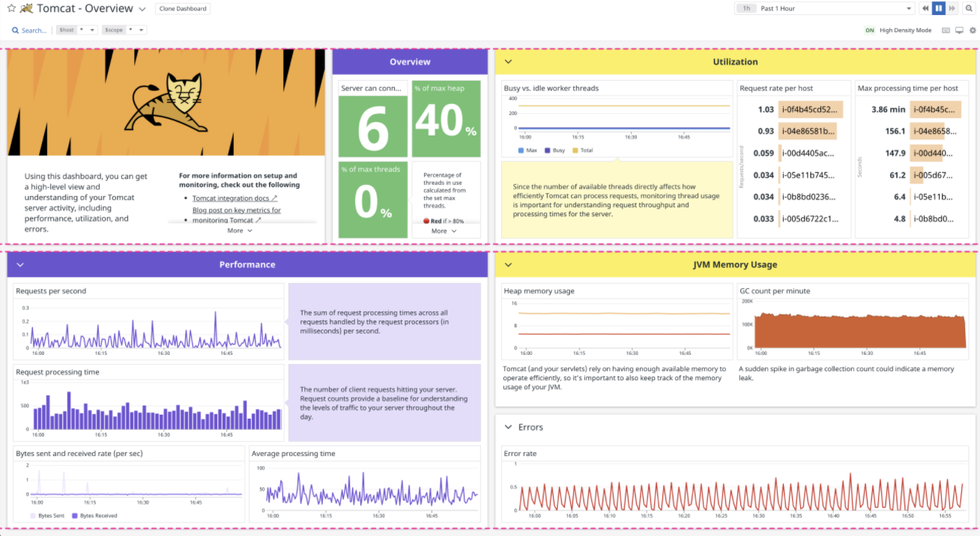Image resolution: width=980 pixels, height=536 pixels.
Task: Click the Requests per second widget title
Action: pyautogui.click(x=51, y=291)
